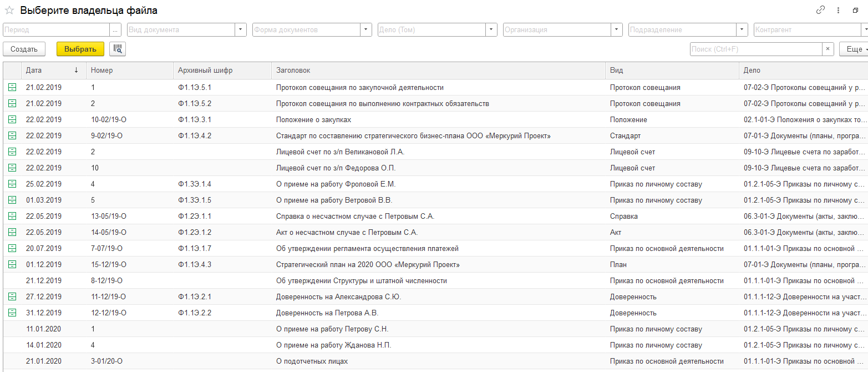Viewport: 868px width, 372px height.
Task: Click document icon beside 'Доверенность на Петрова А.В.'
Action: (12, 313)
